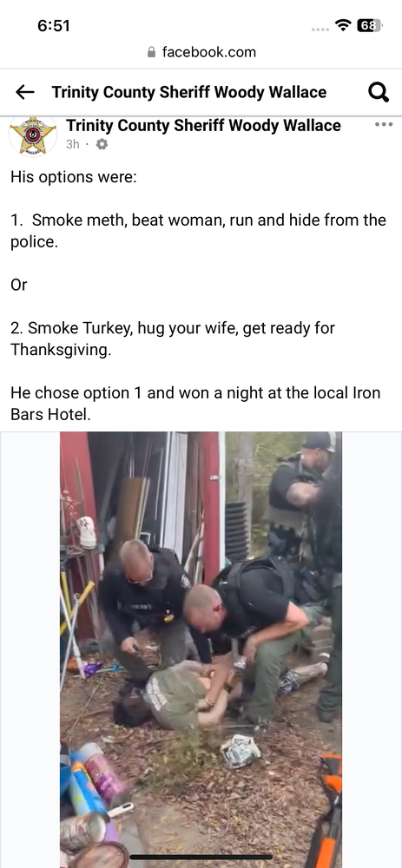Tap the 'Iron Bars Hotel' closing sentence
The width and height of the screenshot is (402, 868).
pos(195,404)
